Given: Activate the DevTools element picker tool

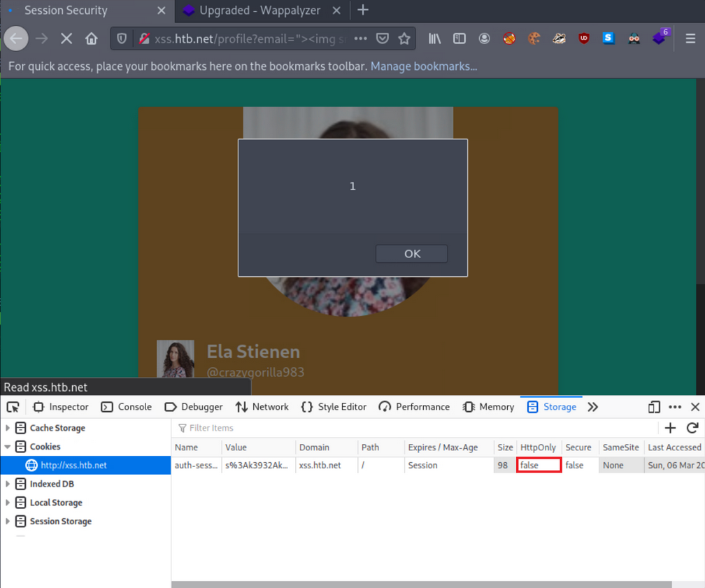Looking at the screenshot, I should pos(12,406).
